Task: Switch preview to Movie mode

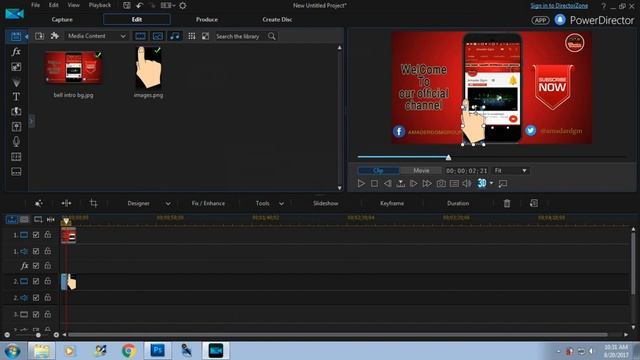Action: coord(421,171)
